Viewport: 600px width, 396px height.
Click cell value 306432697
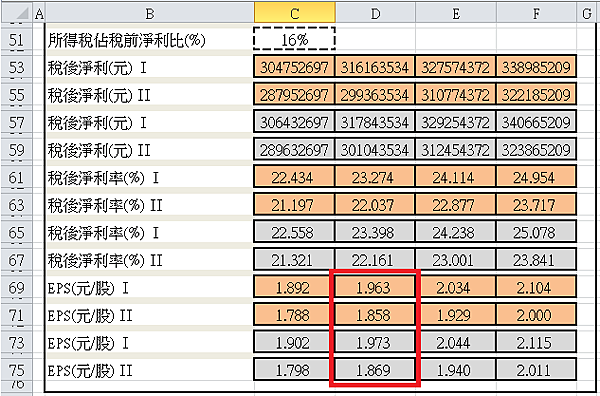[294, 122]
